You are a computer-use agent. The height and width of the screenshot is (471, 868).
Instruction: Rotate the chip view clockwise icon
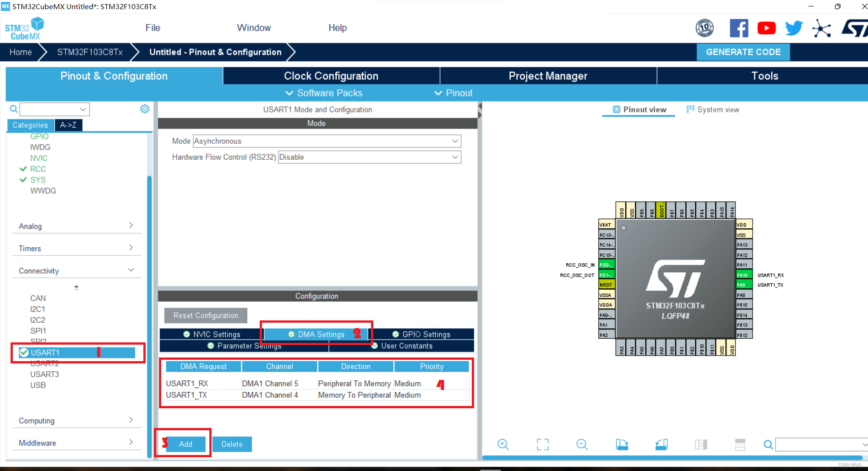622,444
